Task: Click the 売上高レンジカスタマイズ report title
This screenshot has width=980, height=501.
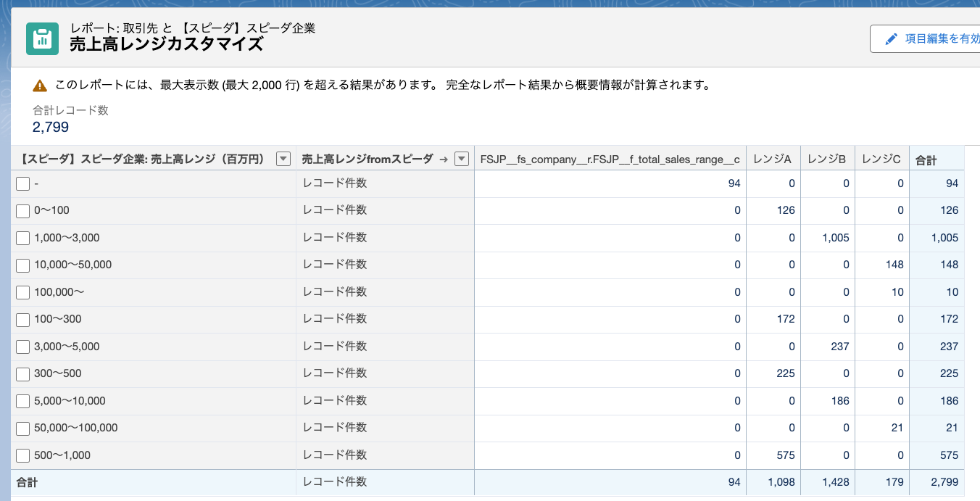Action: tap(166, 44)
